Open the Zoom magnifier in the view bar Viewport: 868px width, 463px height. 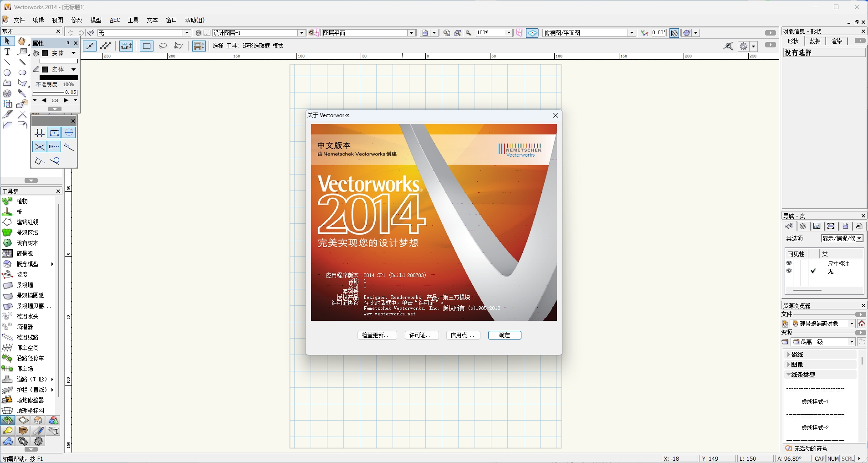468,33
